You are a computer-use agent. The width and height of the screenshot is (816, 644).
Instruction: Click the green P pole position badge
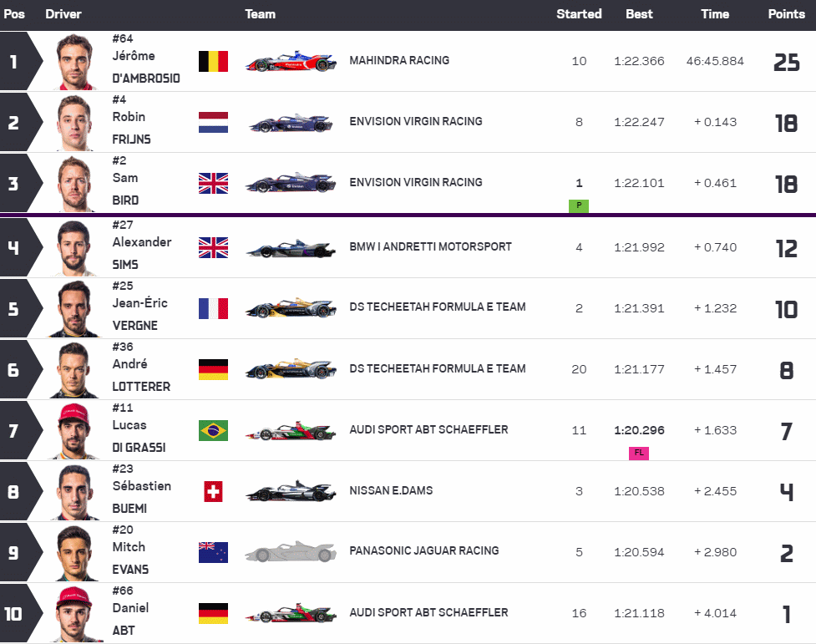tap(579, 205)
